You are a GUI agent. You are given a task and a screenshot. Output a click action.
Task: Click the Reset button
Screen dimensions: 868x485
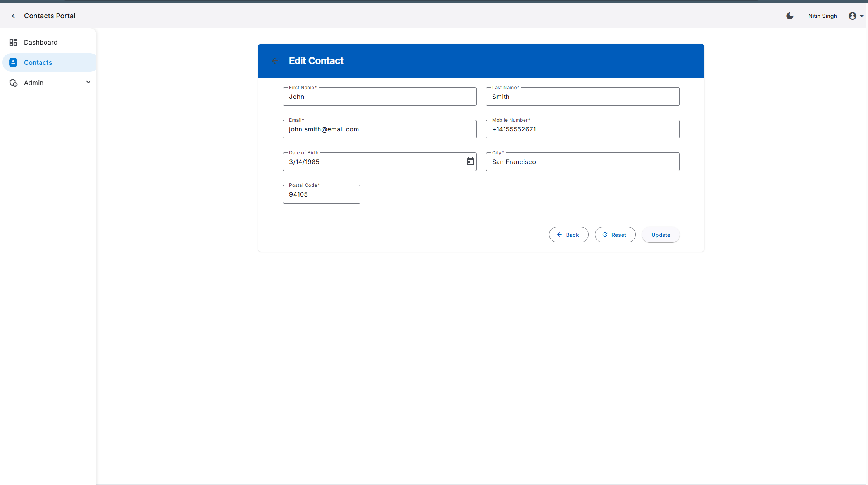coord(615,235)
